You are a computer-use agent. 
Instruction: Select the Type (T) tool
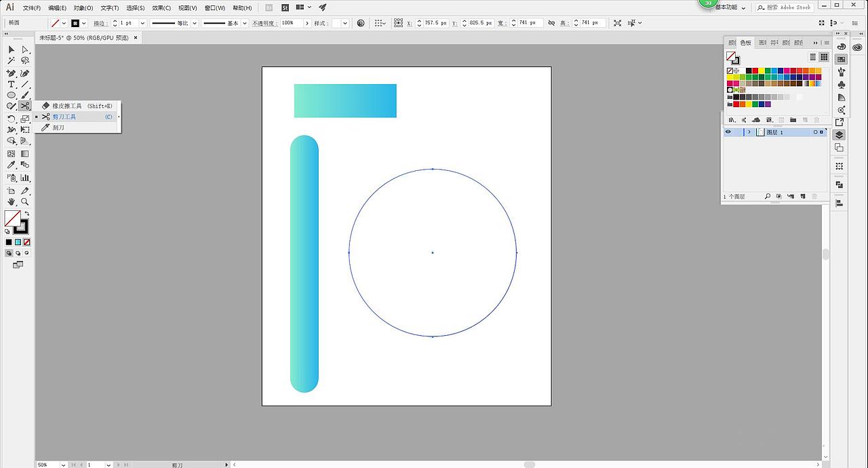pyautogui.click(x=12, y=84)
